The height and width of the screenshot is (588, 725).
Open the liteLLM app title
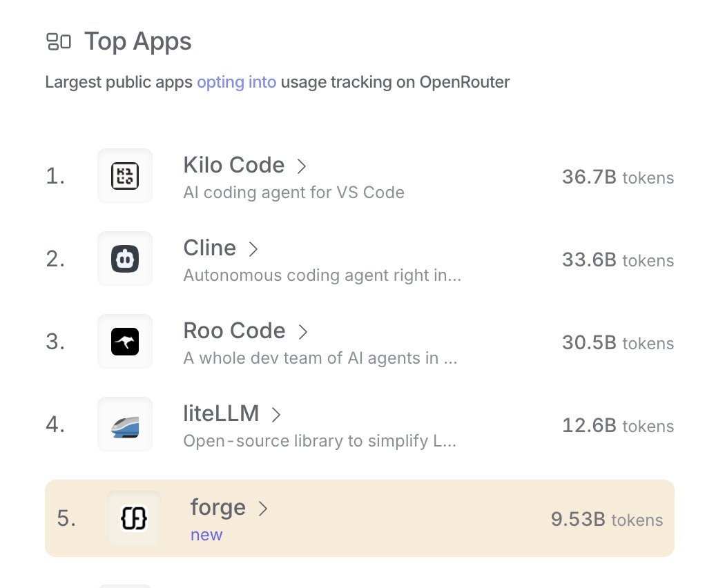click(221, 413)
